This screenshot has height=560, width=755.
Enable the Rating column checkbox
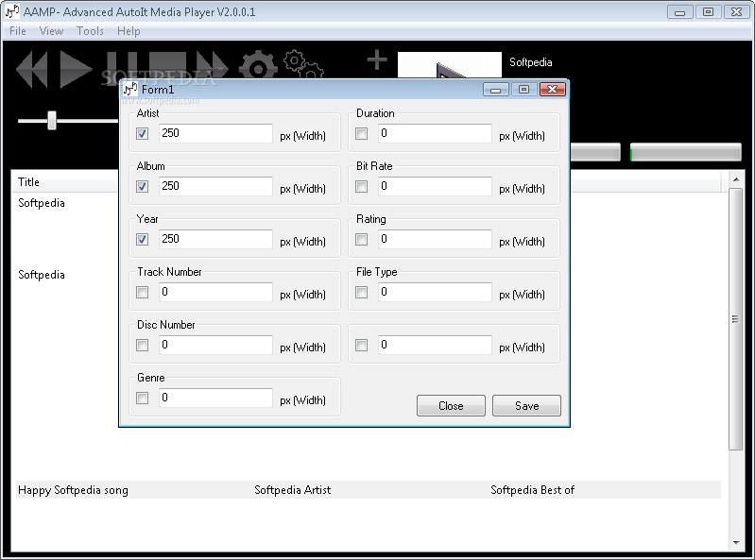361,240
